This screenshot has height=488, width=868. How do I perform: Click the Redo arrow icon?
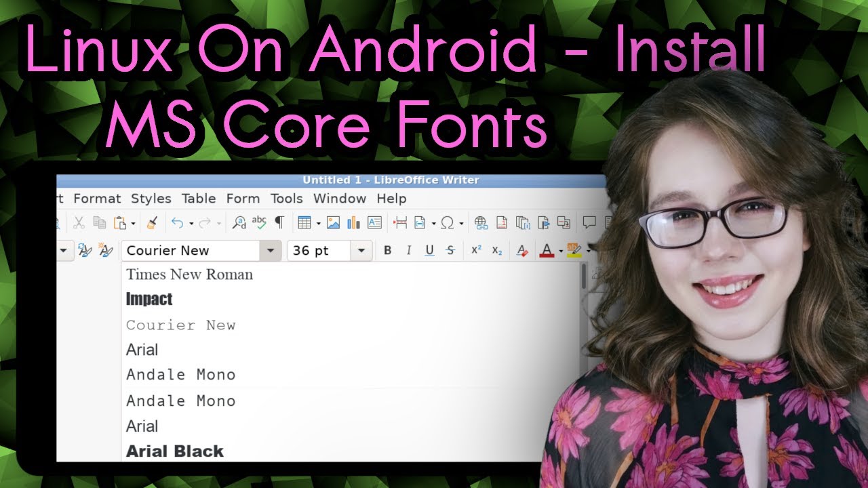204,222
